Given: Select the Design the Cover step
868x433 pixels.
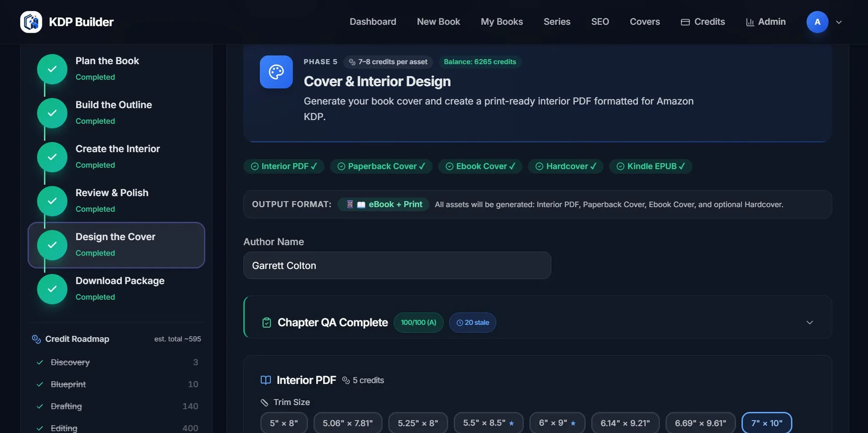Looking at the screenshot, I should [116, 245].
